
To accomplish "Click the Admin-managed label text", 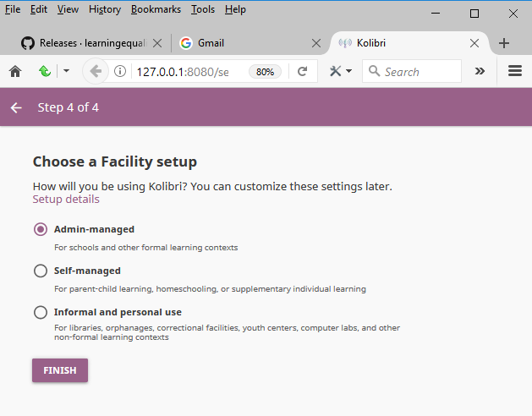I will (95, 229).
